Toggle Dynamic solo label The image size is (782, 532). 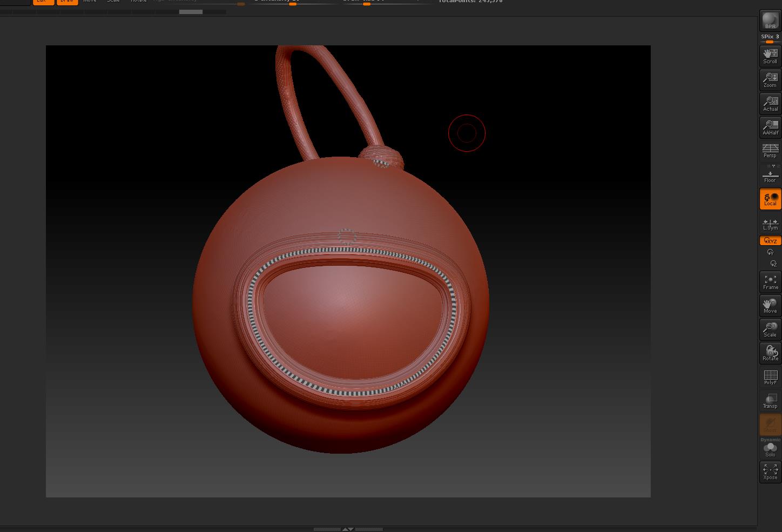770,440
